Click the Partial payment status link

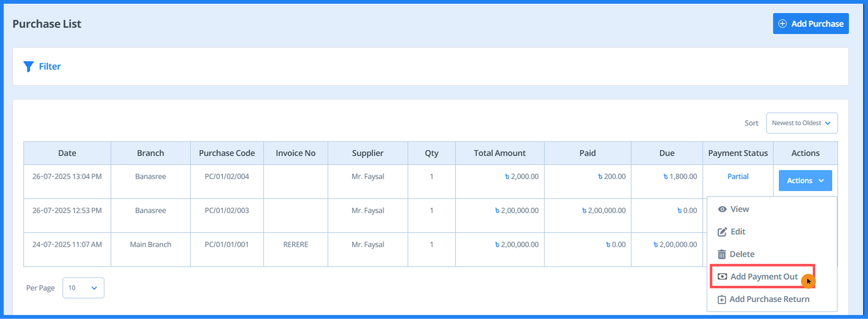[737, 176]
